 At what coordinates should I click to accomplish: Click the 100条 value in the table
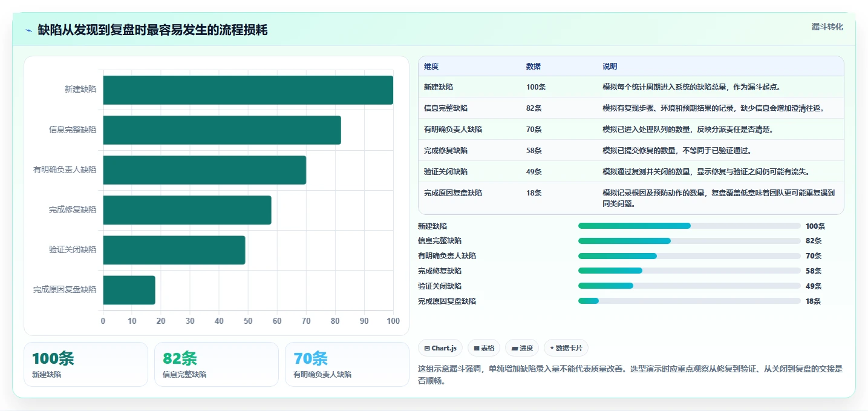click(x=536, y=87)
